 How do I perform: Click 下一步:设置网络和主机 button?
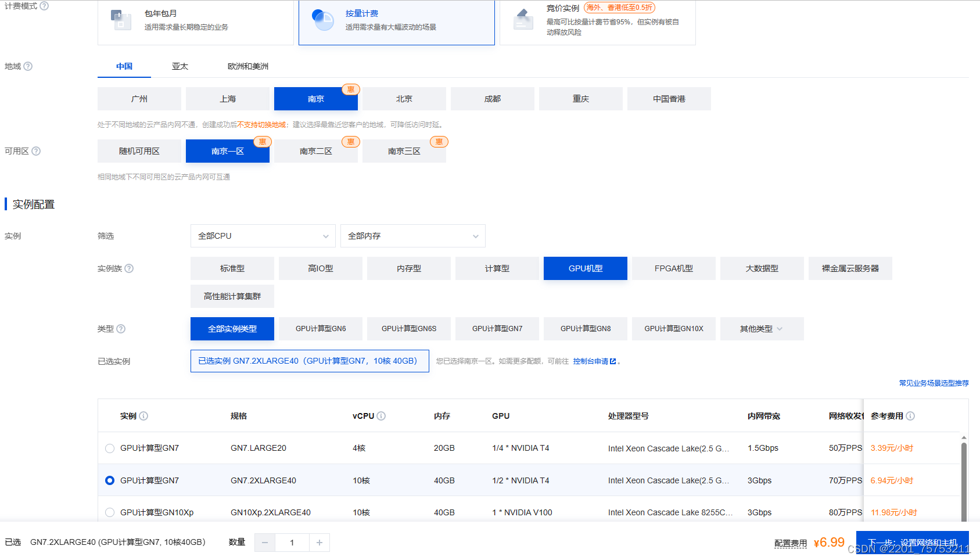click(912, 543)
